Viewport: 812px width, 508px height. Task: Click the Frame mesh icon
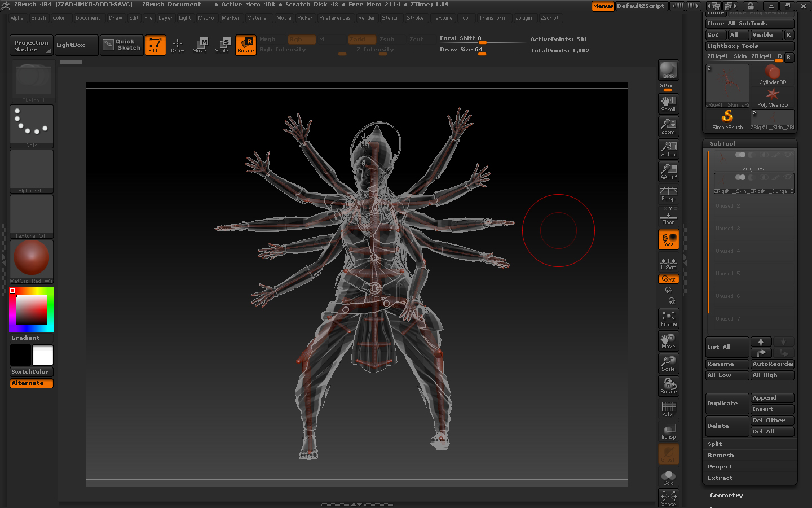(x=668, y=318)
